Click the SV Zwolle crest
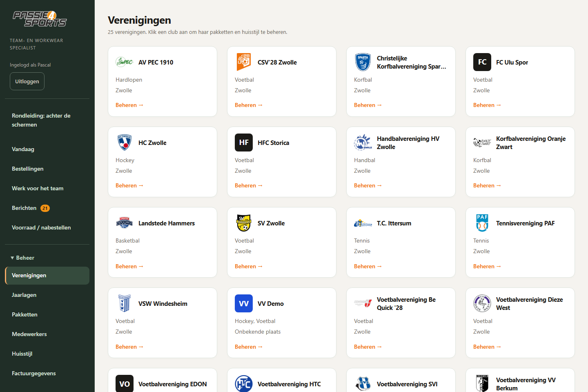The height and width of the screenshot is (392, 588). point(244,223)
